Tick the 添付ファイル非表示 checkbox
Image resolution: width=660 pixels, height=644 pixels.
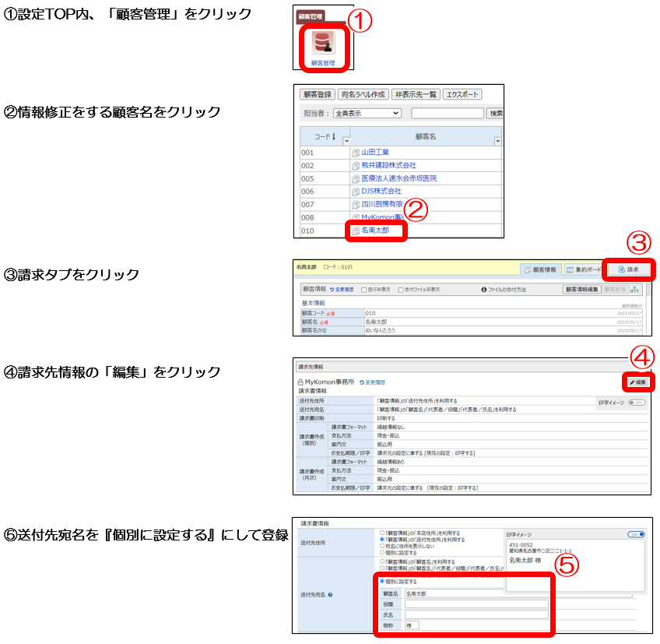point(401,290)
